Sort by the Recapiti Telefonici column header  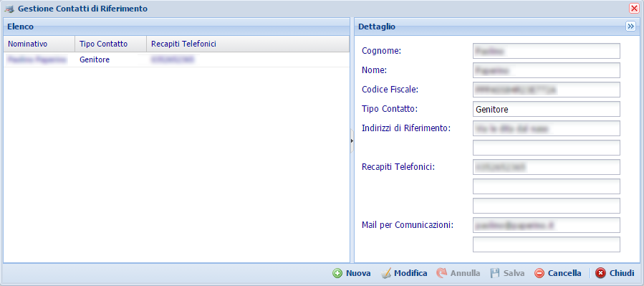click(248, 44)
